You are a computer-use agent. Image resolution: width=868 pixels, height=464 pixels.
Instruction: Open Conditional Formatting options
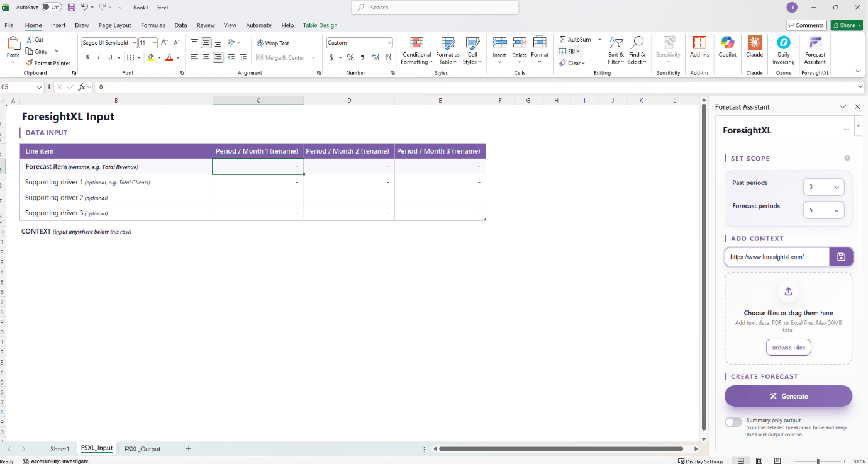(416, 50)
